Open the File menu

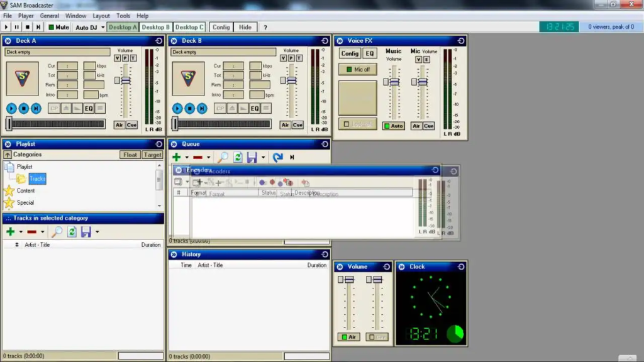8,16
